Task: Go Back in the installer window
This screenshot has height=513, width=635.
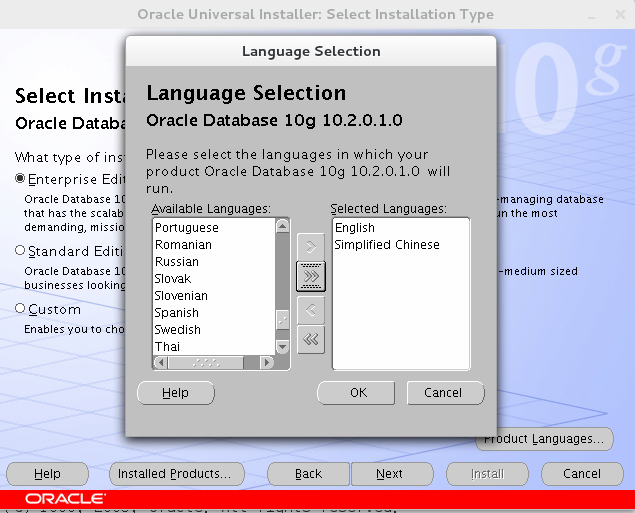Action: tap(308, 474)
